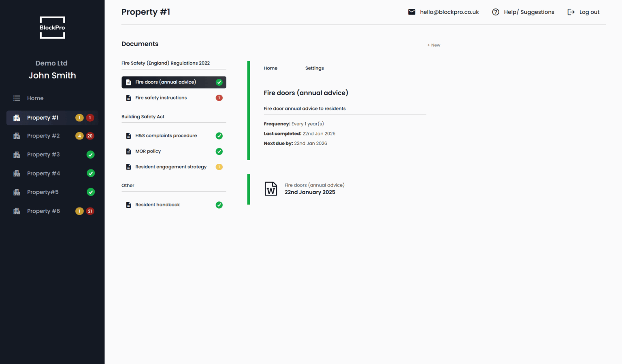Click the log out arrow icon
The height and width of the screenshot is (364, 622).
(571, 12)
